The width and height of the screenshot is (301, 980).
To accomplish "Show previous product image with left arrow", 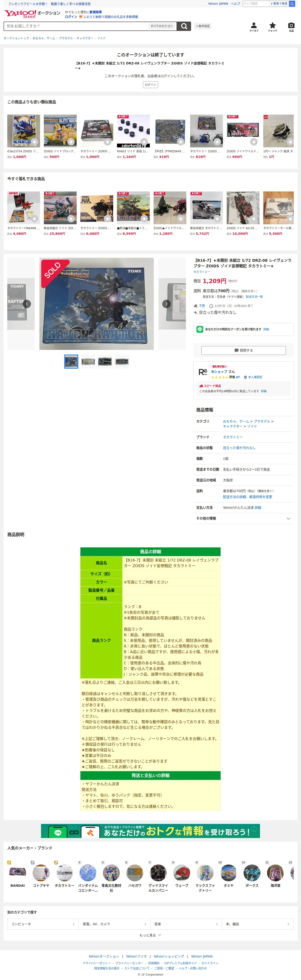I will pyautogui.click(x=27, y=304).
